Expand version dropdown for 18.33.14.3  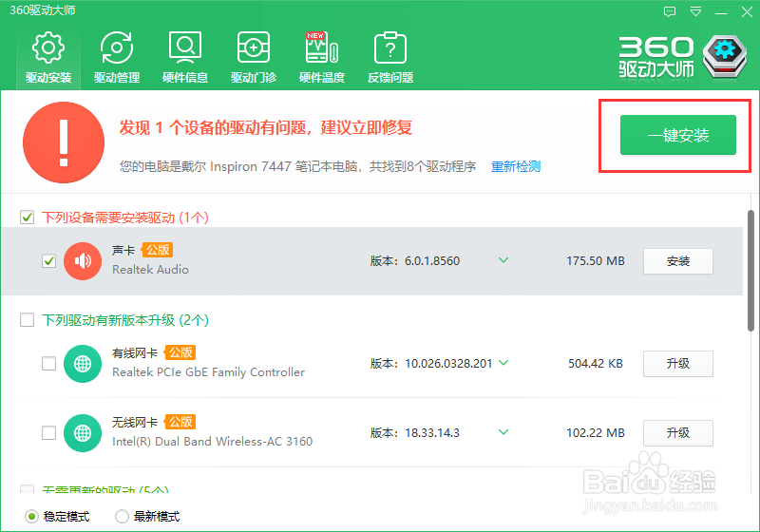point(503,431)
